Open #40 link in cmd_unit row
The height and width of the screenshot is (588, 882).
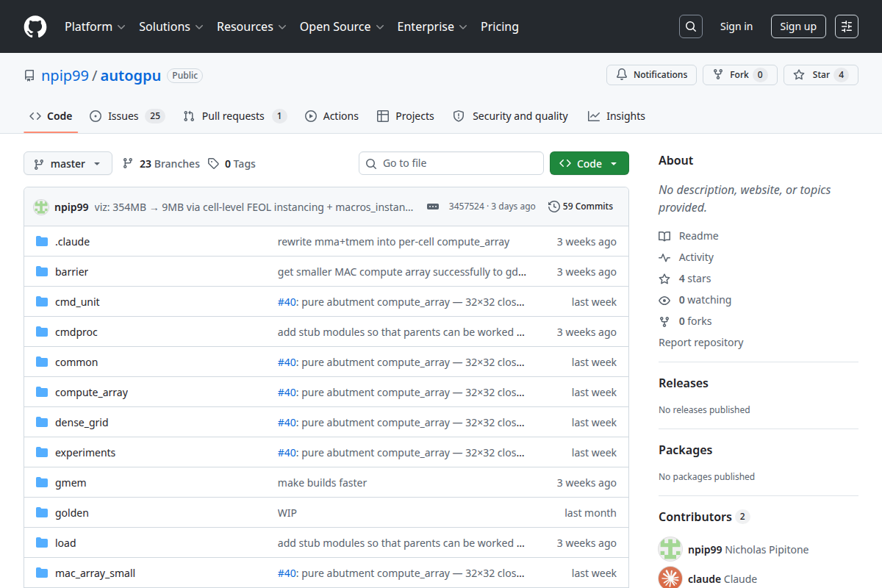(x=287, y=302)
